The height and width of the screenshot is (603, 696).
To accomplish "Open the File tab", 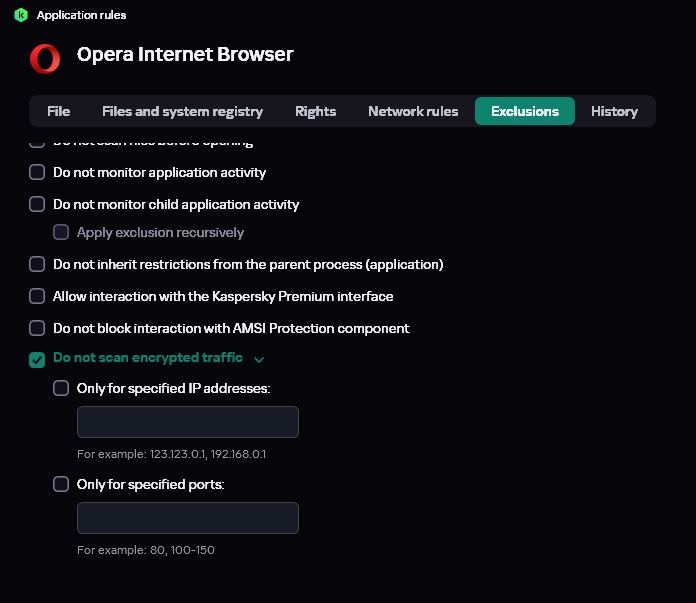I will click(58, 111).
